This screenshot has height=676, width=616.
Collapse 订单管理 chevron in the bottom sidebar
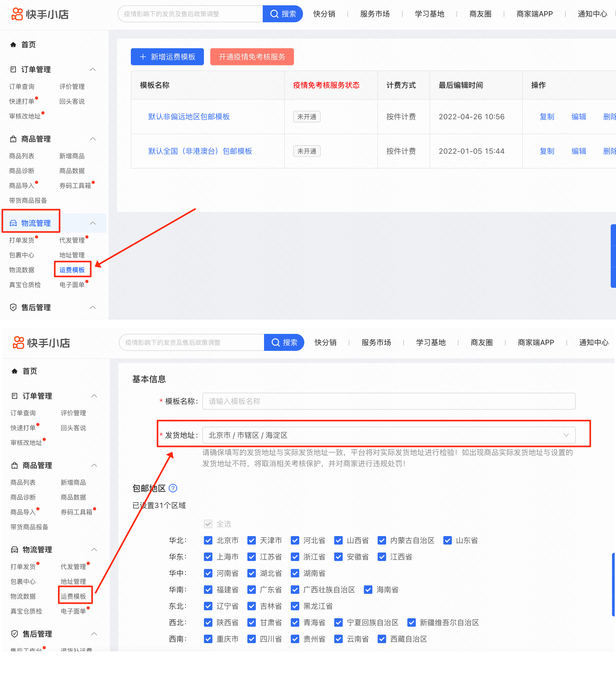click(94, 396)
